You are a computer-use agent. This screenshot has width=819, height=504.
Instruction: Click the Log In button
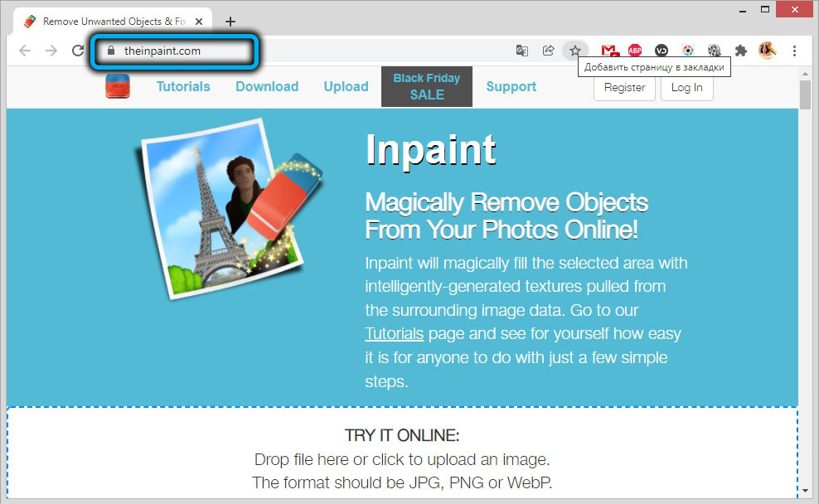[x=687, y=88]
